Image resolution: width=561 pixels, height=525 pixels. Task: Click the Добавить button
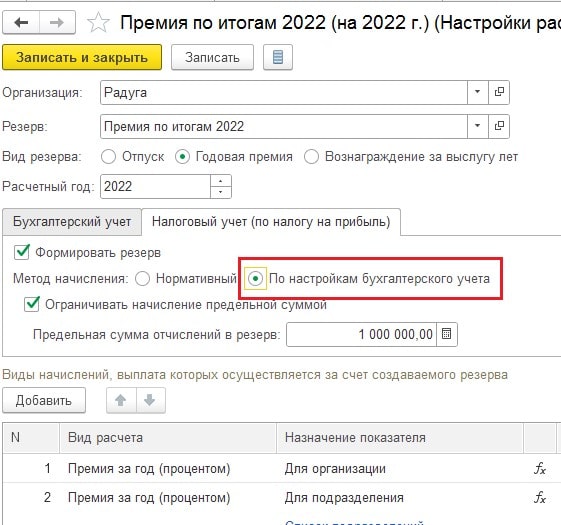click(x=44, y=400)
